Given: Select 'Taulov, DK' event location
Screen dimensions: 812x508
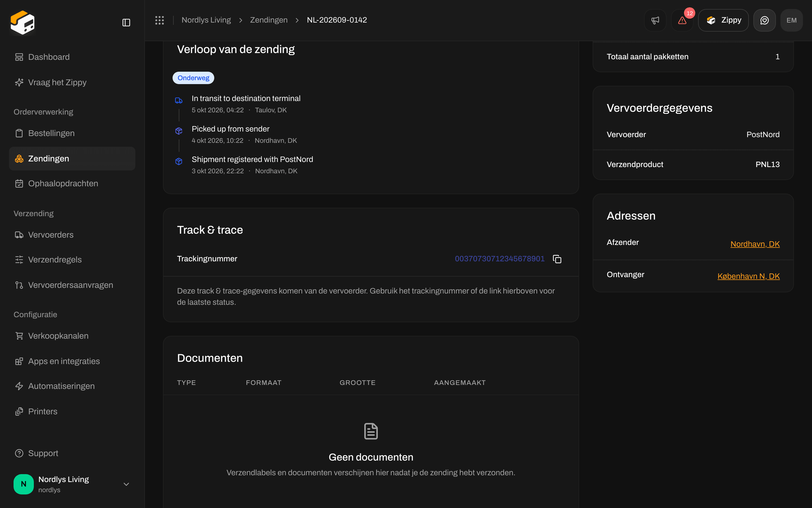Looking at the screenshot, I should click(x=271, y=110).
